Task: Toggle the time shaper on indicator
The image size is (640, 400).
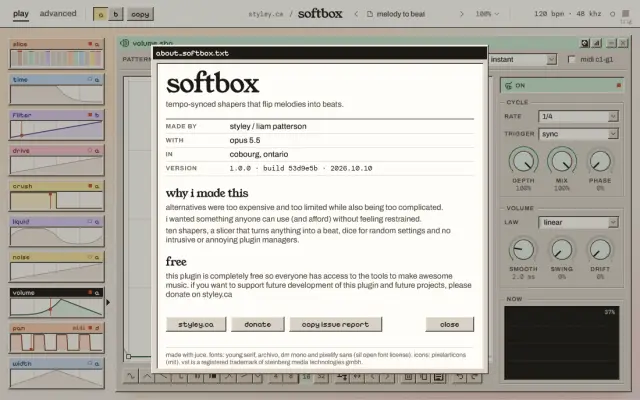Action: [x=90, y=80]
